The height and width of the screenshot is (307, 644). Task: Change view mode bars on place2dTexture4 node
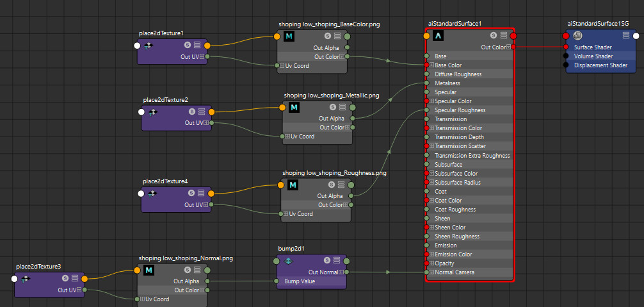pos(201,193)
